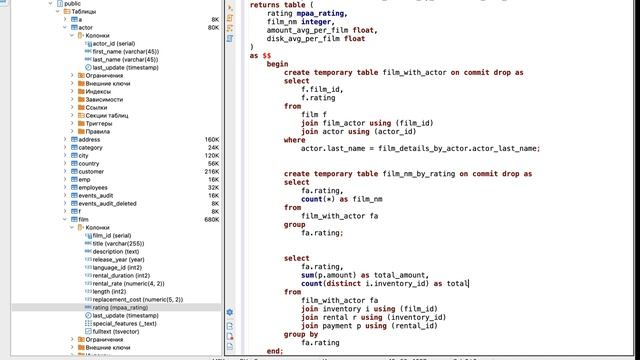Collapse Колонки under the film table
Viewport: 640px width, 360px height.
(x=72, y=227)
